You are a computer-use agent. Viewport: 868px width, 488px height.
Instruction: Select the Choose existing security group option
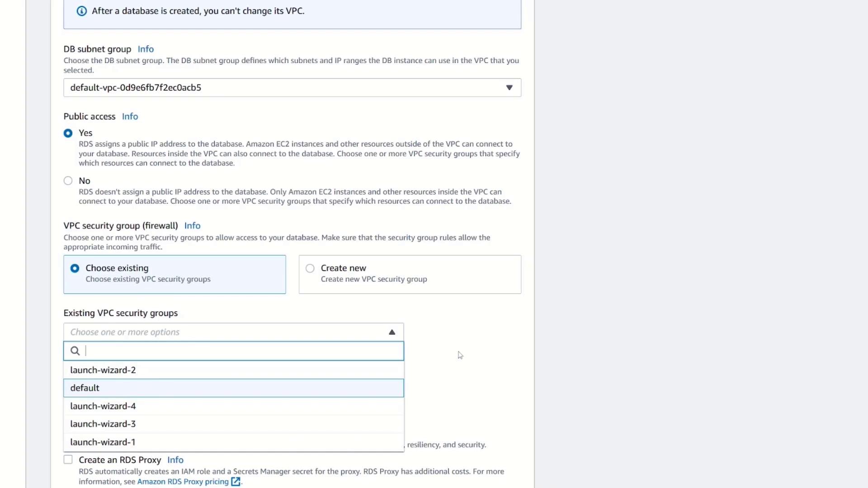coord(75,268)
